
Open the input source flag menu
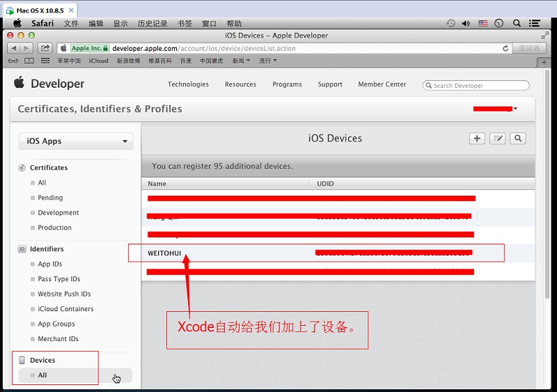483,24
